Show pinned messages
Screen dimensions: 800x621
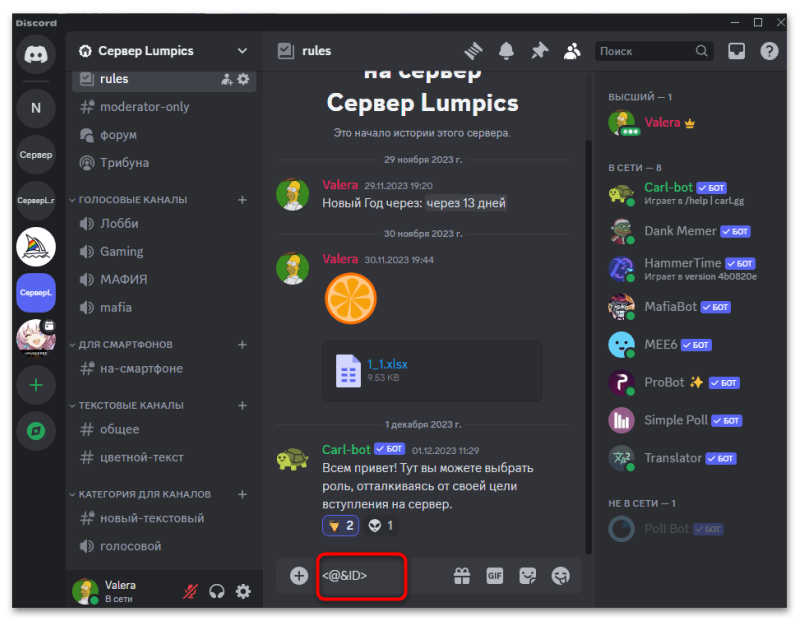[x=539, y=51]
